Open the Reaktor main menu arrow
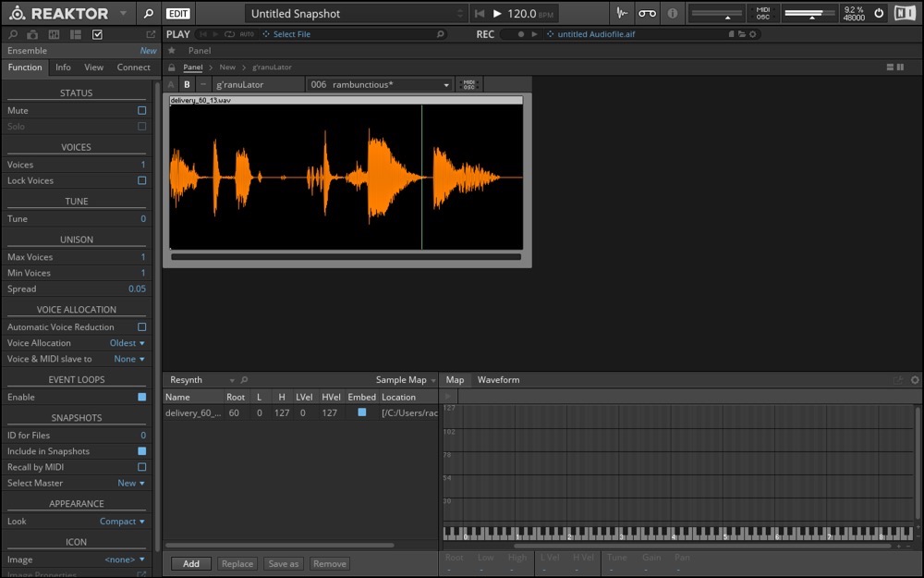The width and height of the screenshot is (924, 578). [x=123, y=13]
